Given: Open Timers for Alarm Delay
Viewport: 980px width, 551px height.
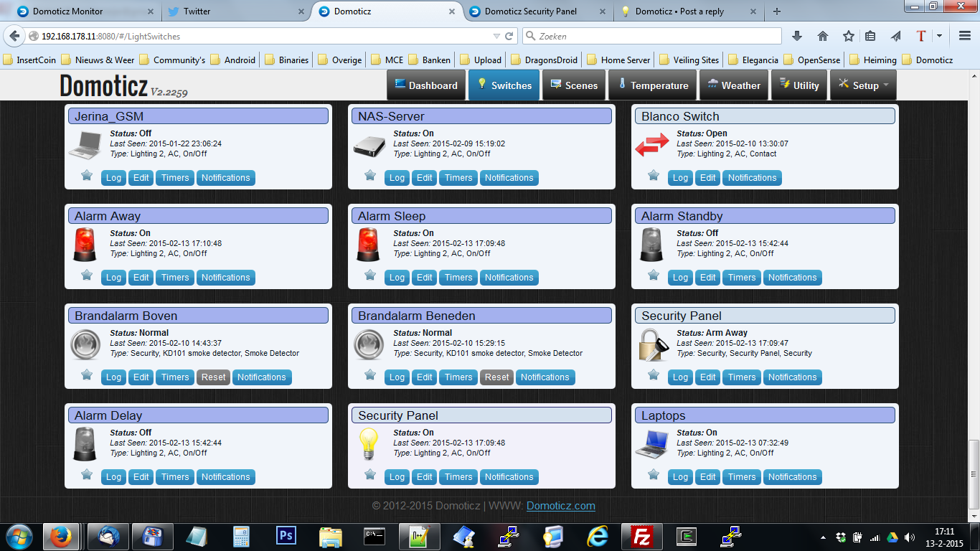Looking at the screenshot, I should (175, 477).
